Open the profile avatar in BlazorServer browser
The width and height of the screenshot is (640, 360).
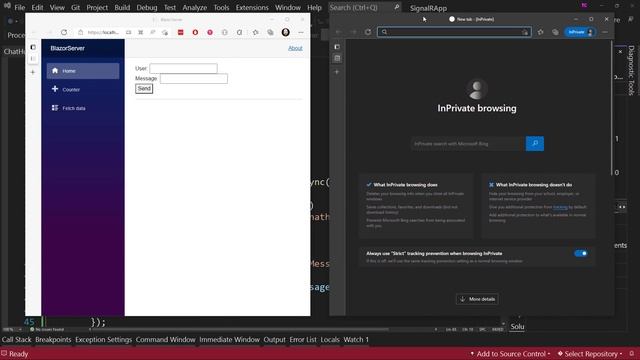coord(286,32)
